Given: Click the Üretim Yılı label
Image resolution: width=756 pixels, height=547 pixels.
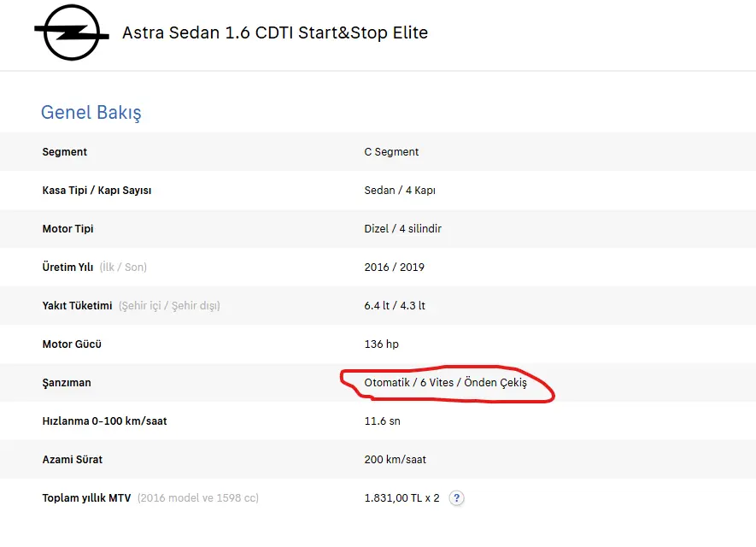Looking at the screenshot, I should (68, 267).
